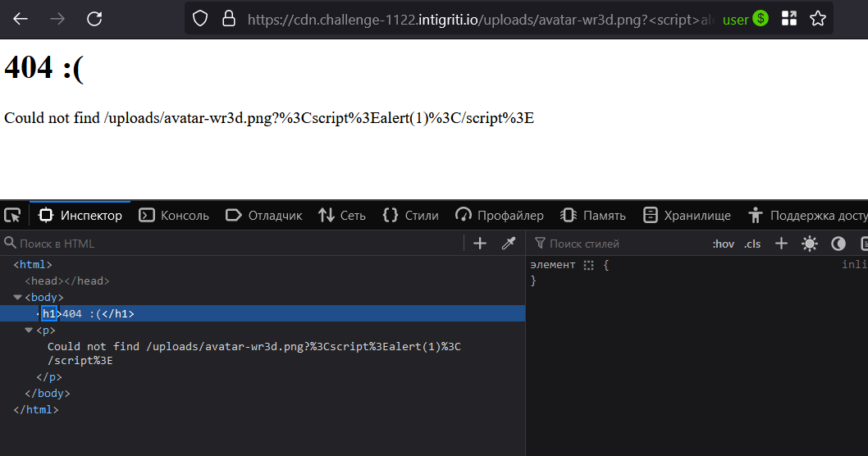Open tracking protection shield icon
The height and width of the screenshot is (456, 868).
pos(200,19)
